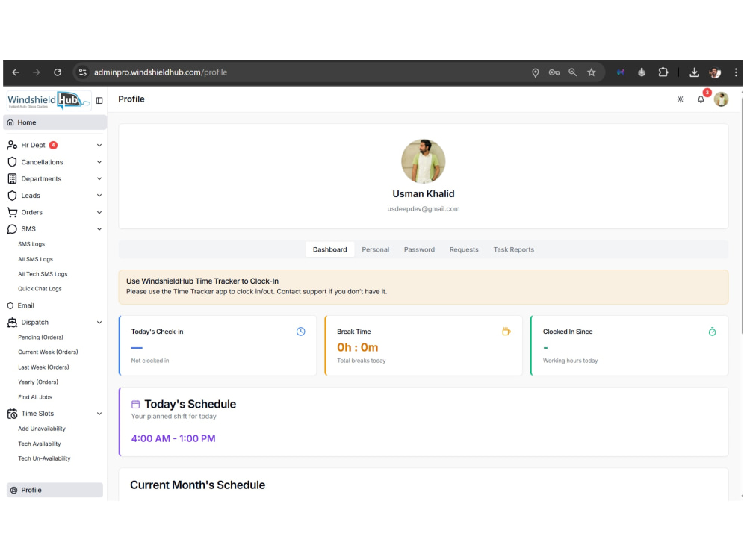
Task: Switch to the Requests tab
Action: pos(464,249)
